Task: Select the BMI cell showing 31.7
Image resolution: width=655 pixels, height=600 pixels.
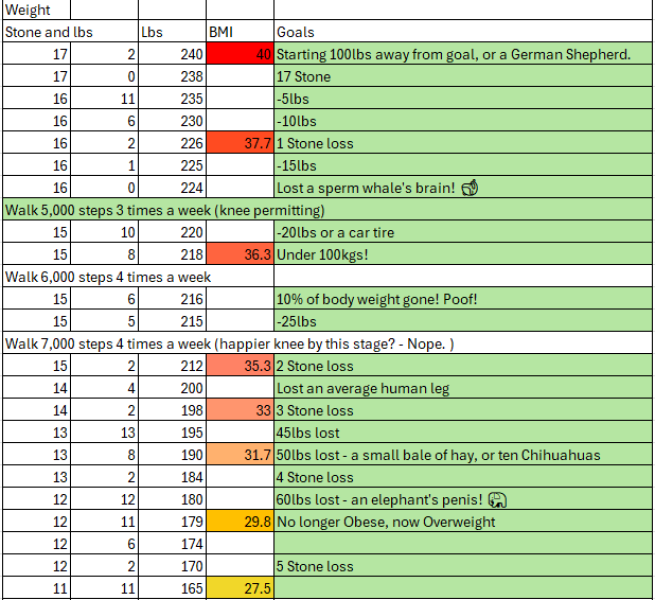Action: point(240,455)
